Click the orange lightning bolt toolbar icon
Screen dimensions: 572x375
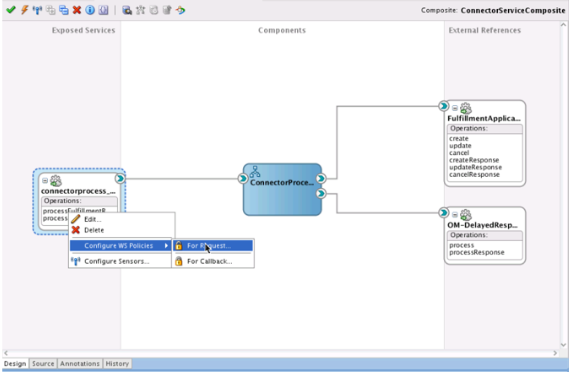(24, 10)
